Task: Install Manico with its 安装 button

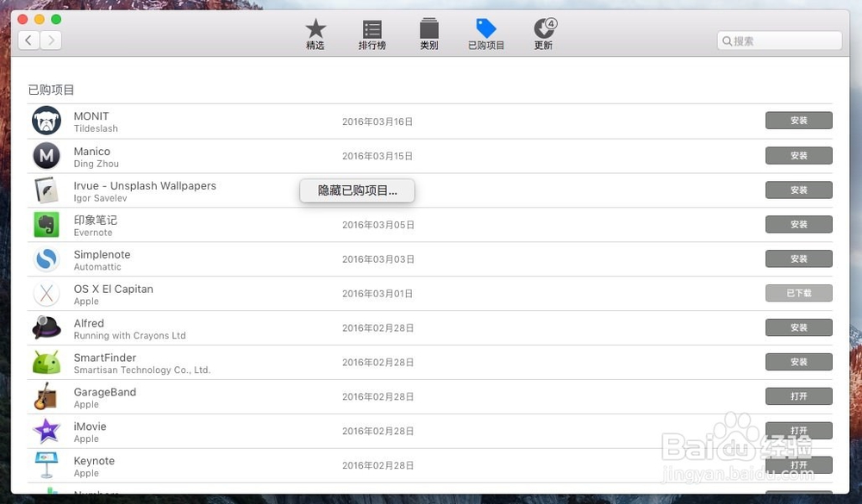Action: [799, 156]
